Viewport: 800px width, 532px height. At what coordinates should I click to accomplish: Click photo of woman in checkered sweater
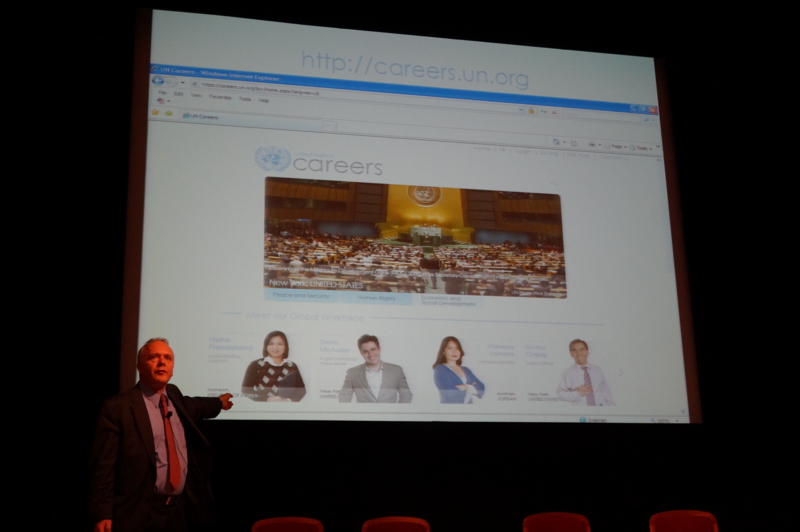pyautogui.click(x=274, y=366)
